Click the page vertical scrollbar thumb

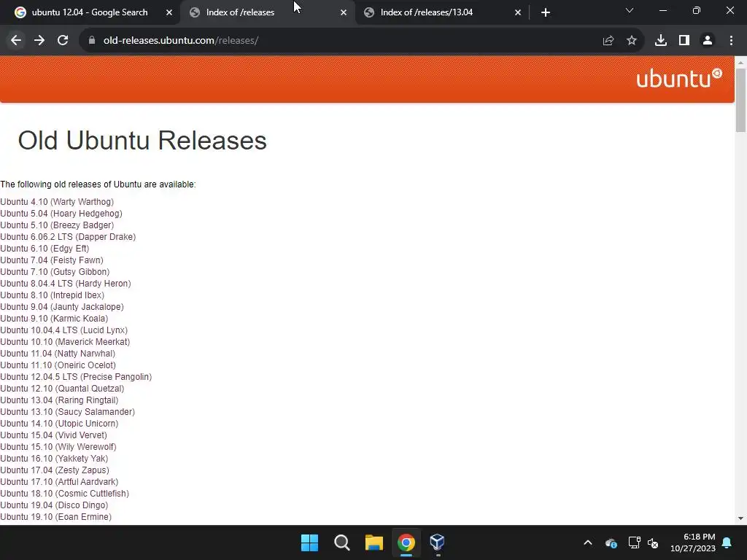pos(740,100)
